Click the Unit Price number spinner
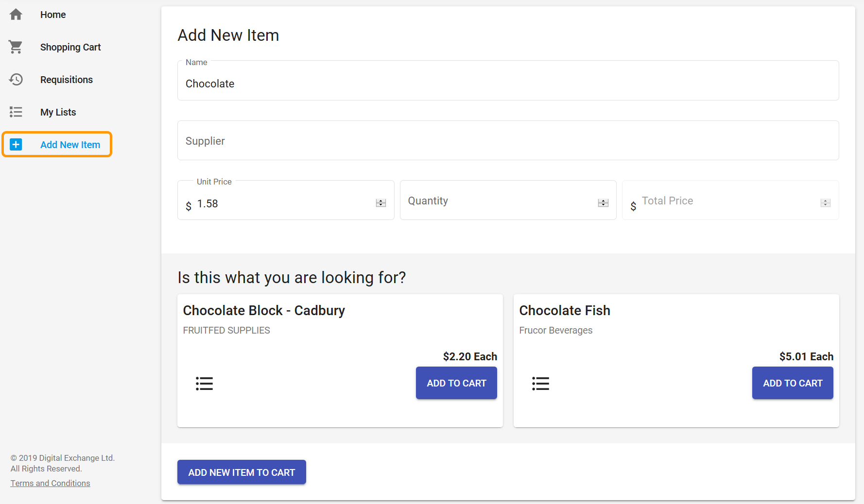The height and width of the screenshot is (504, 864). (381, 203)
